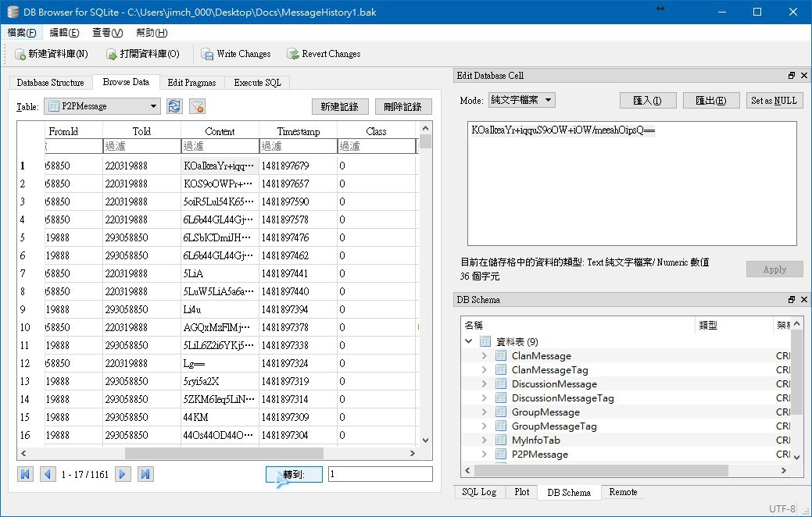Viewport: 812px width, 517px height.
Task: Click the Revert Changes toolbar icon
Action: pos(293,54)
